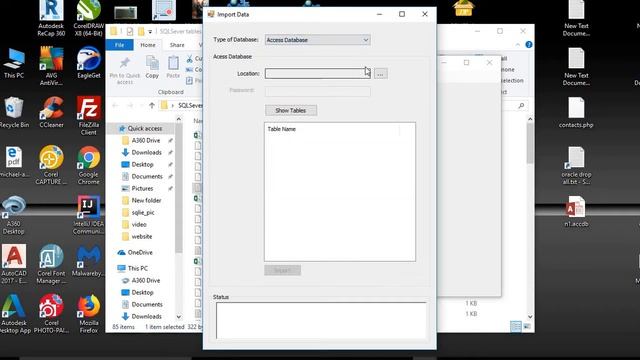This screenshot has width=640, height=360.
Task: Select the pinned Documents folder under Quick access
Action: click(147, 176)
